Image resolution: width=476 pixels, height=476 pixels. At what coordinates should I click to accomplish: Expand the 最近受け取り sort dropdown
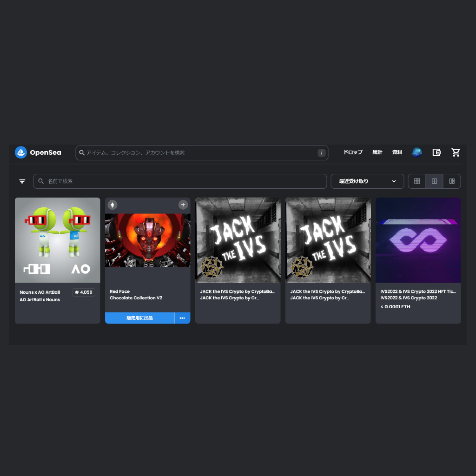point(367,181)
